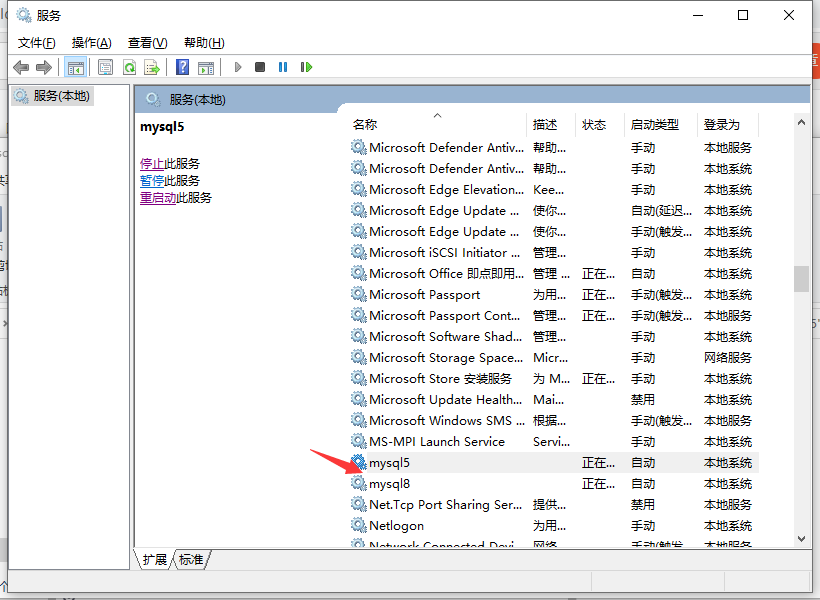Open the 文件(F) menu
The image size is (820, 600).
click(37, 42)
